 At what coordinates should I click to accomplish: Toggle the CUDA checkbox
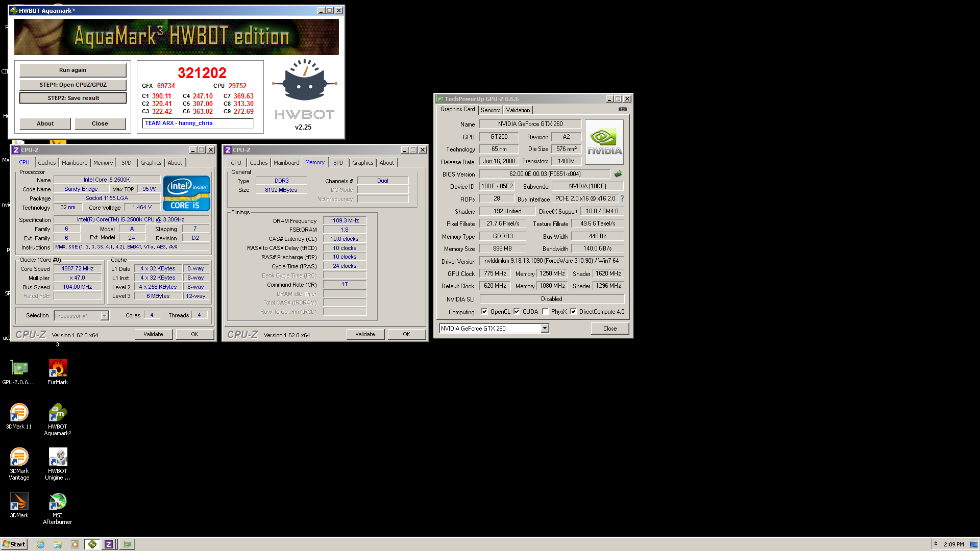[517, 312]
